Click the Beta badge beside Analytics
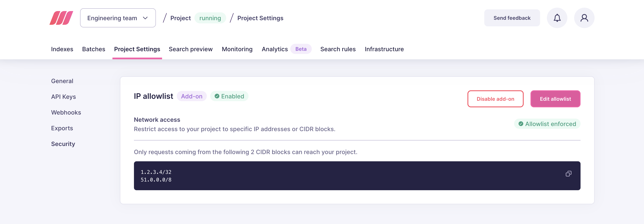 click(x=301, y=49)
